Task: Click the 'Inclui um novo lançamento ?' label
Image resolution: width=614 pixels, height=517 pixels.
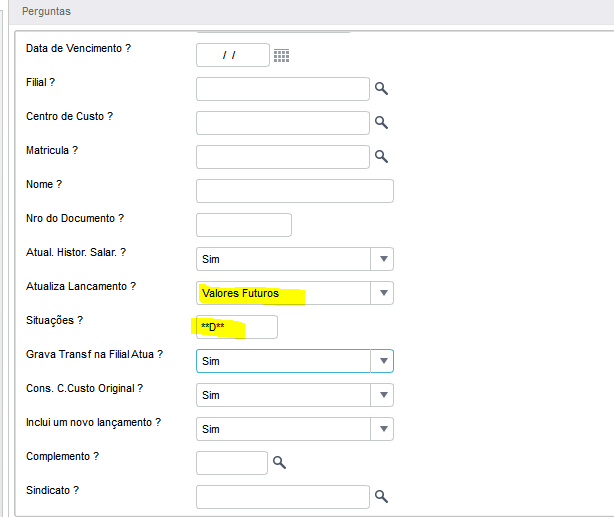Action: [x=93, y=423]
